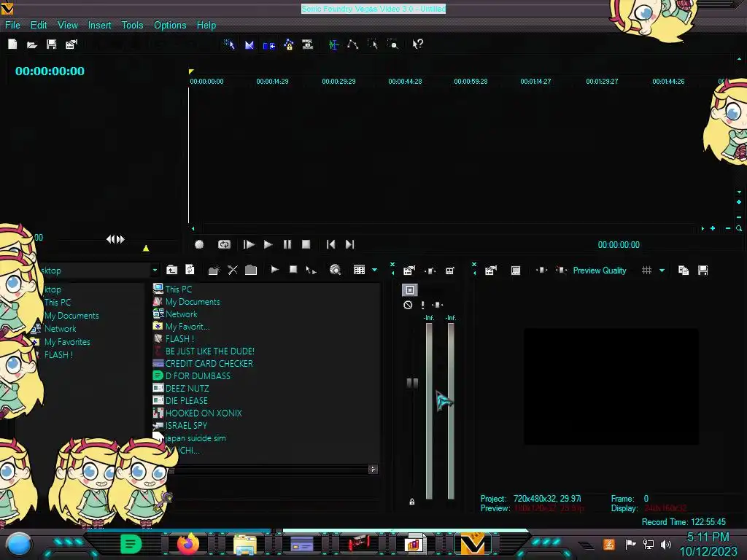Toggle the mixer fader channel lock
This screenshot has width=747, height=560.
(x=412, y=502)
